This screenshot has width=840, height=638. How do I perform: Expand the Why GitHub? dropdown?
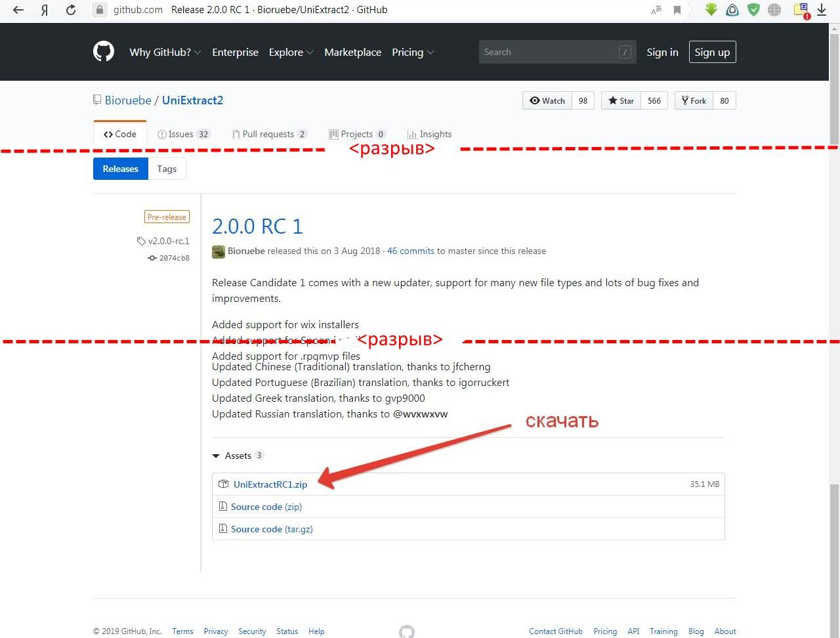coord(165,53)
